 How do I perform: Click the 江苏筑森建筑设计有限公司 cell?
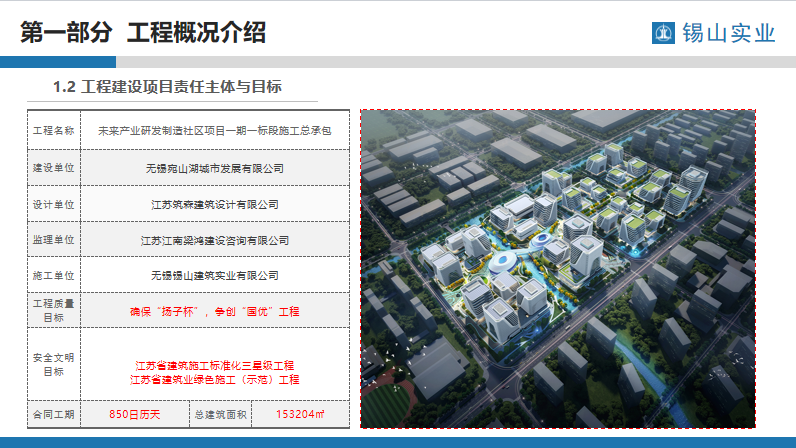click(x=214, y=203)
